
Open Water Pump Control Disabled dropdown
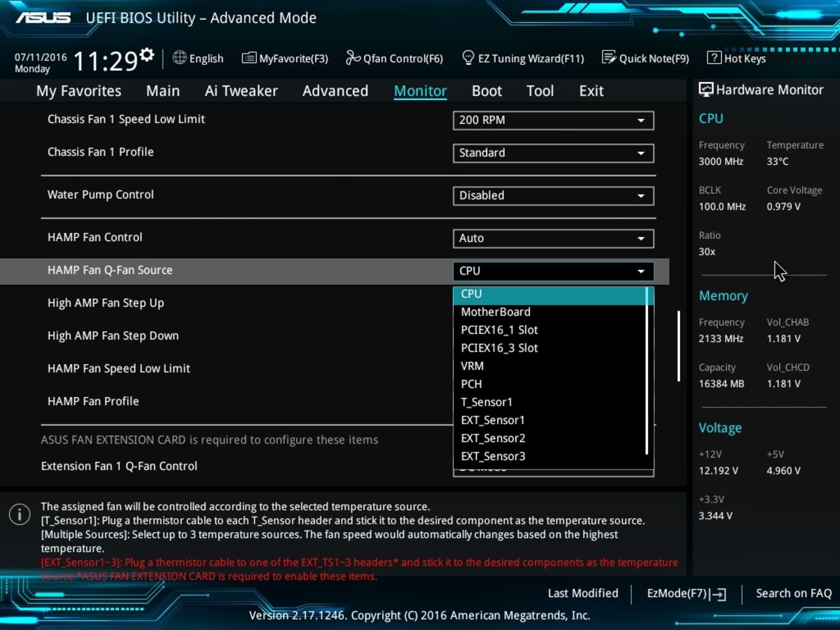pyautogui.click(x=553, y=196)
